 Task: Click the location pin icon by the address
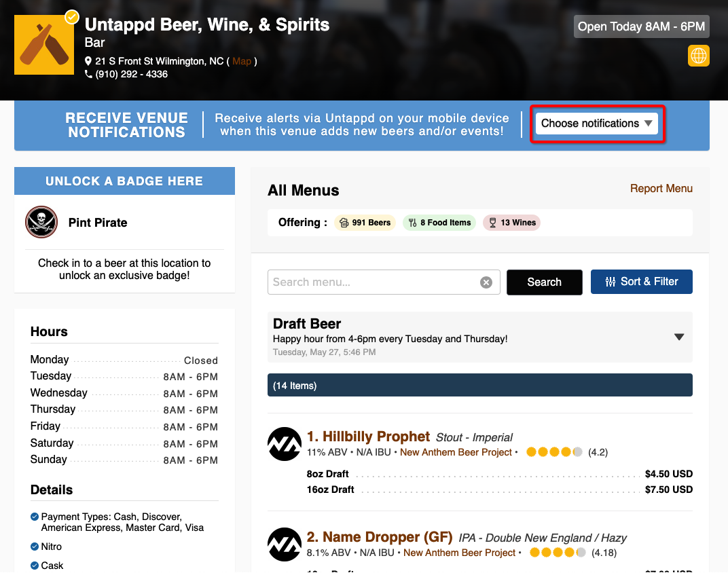click(88, 61)
